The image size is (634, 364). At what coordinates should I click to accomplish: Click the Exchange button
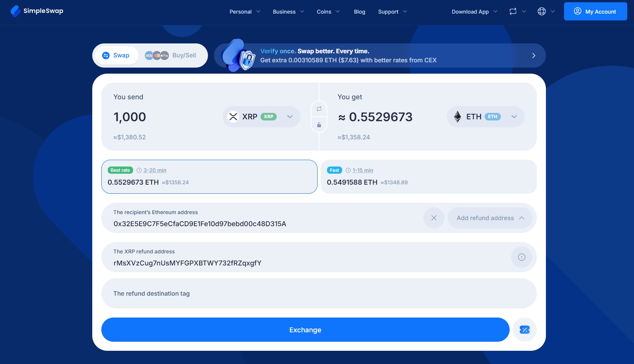coord(305,330)
